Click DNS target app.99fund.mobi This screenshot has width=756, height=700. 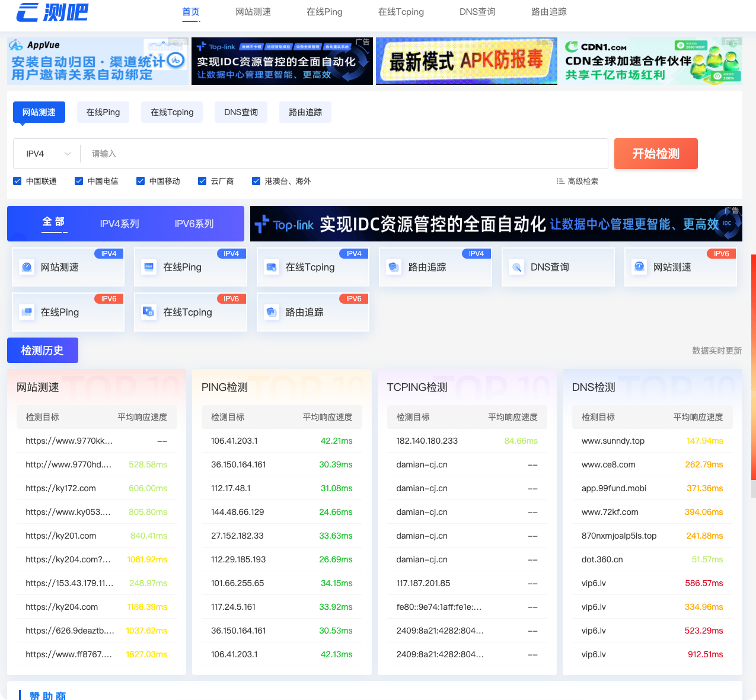click(614, 488)
